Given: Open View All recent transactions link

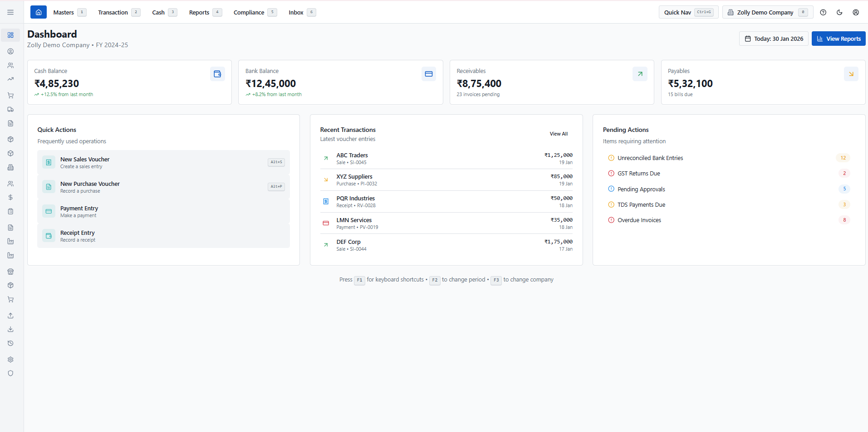Looking at the screenshot, I should point(558,133).
